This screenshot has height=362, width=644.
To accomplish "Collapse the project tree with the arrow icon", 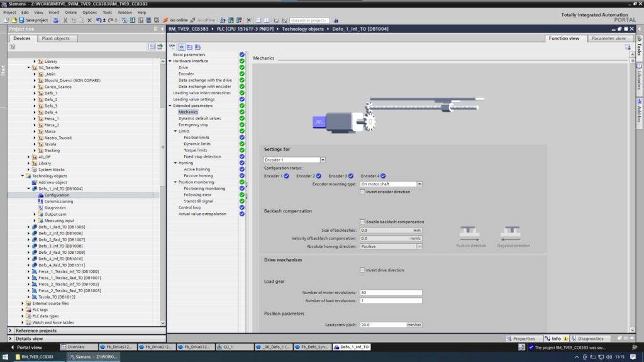I will (x=162, y=29).
